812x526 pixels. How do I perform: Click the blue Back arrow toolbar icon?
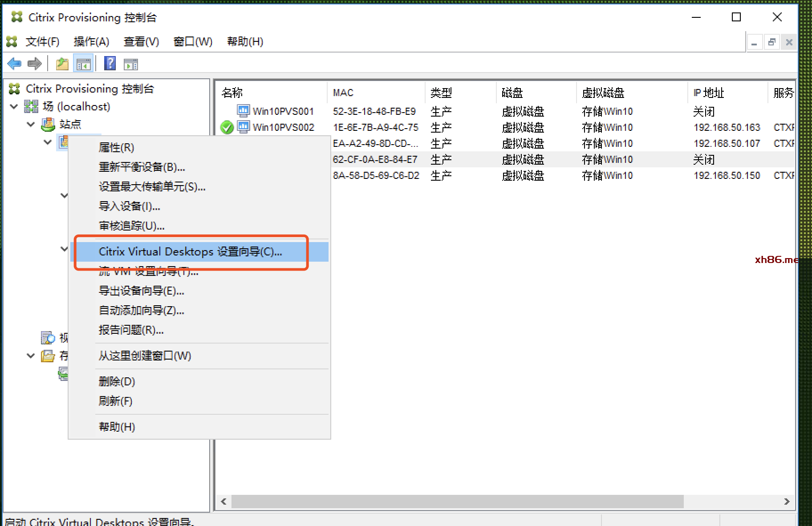point(15,64)
